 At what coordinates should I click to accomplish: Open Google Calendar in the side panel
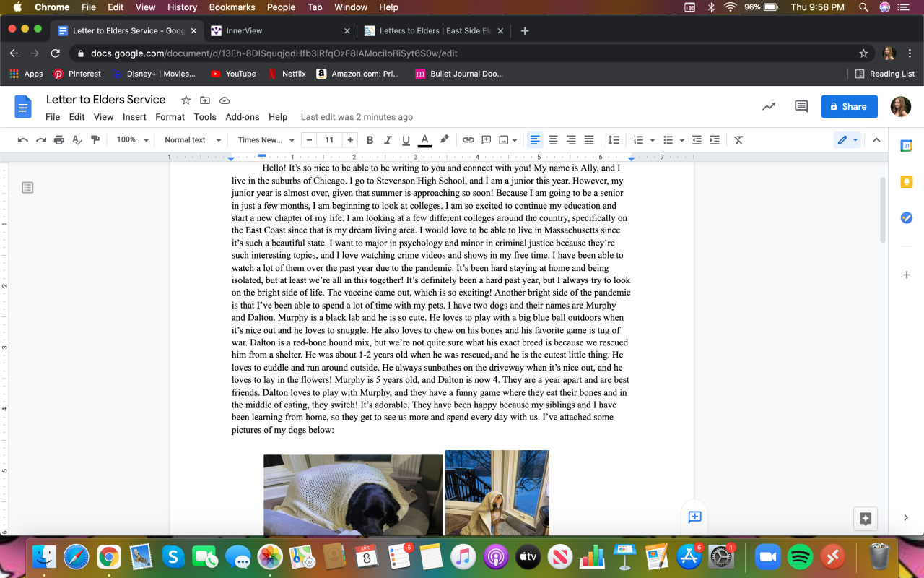click(907, 146)
